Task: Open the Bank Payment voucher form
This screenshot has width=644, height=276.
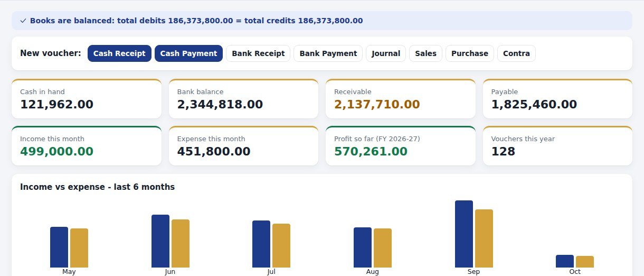Action: tap(328, 53)
